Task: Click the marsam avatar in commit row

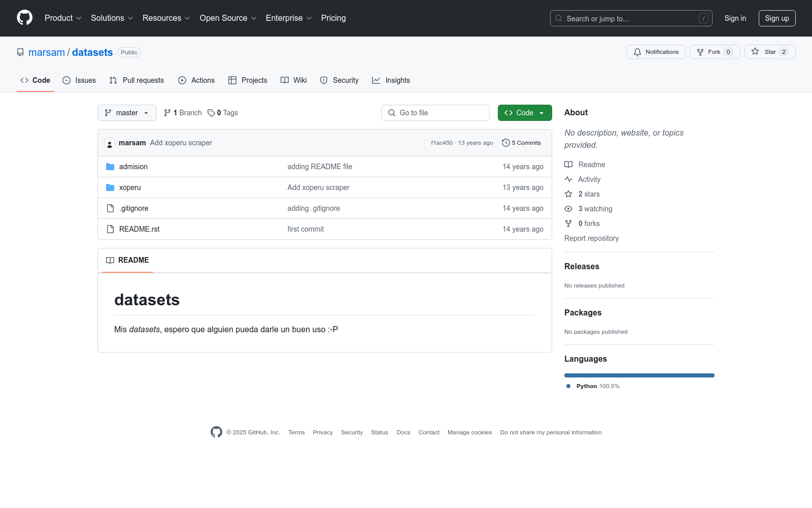Action: (x=110, y=143)
